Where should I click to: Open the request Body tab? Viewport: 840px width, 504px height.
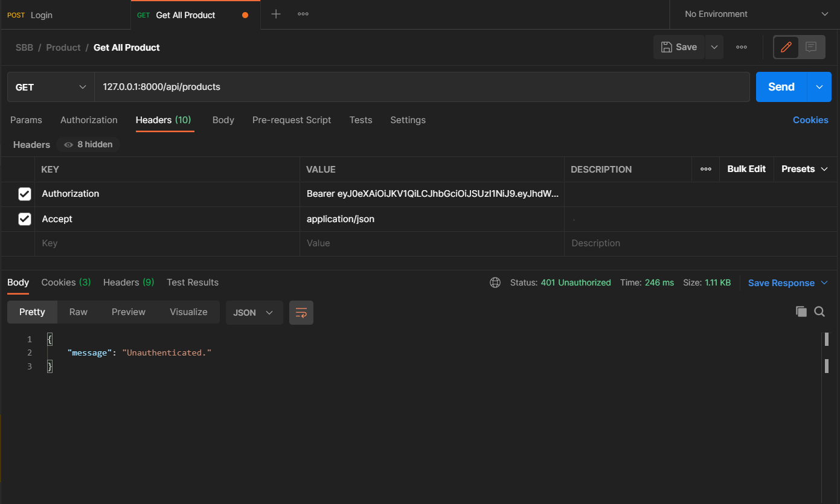coord(223,120)
